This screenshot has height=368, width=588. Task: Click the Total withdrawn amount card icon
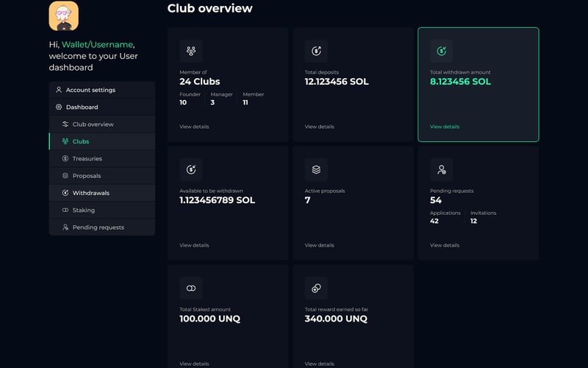pyautogui.click(x=442, y=51)
